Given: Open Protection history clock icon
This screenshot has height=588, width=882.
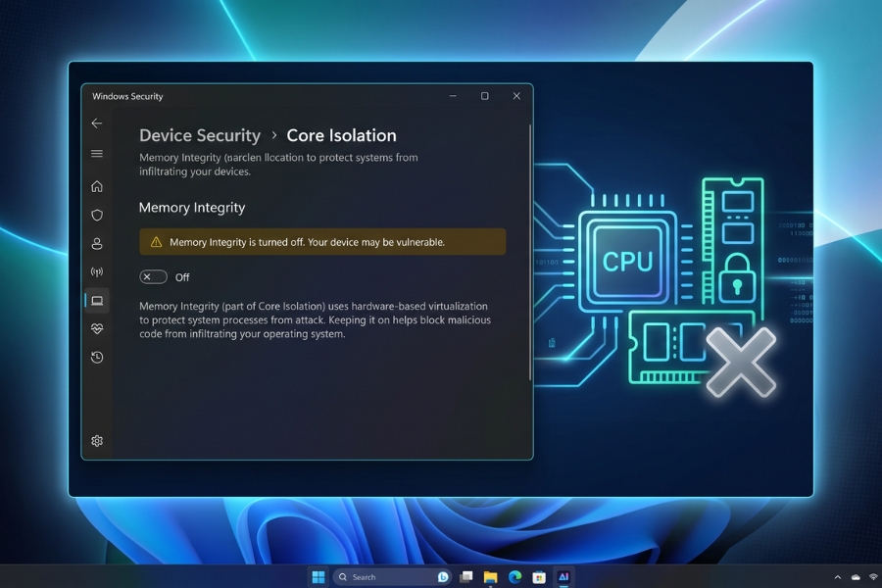Looking at the screenshot, I should coord(97,358).
